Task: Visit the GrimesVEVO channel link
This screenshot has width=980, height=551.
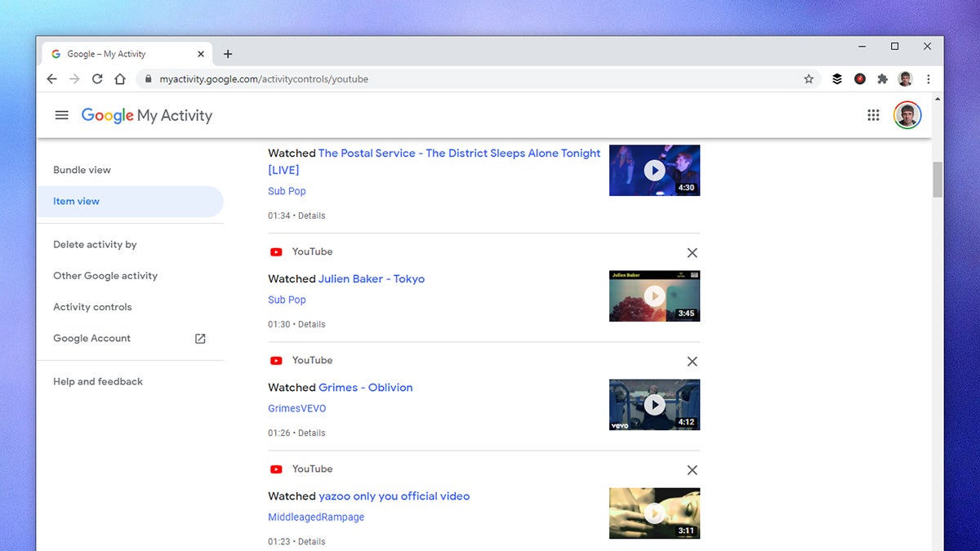Action: [296, 408]
